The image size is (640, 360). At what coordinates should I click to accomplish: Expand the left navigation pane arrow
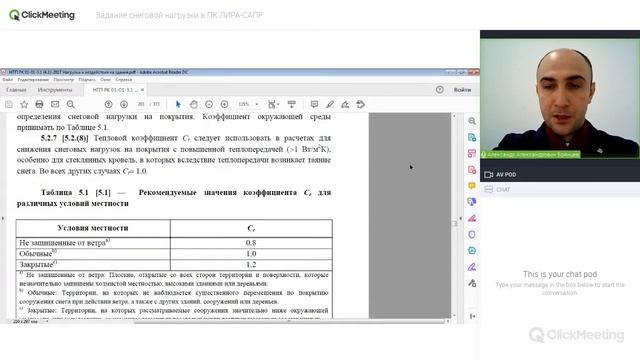click(x=3, y=218)
